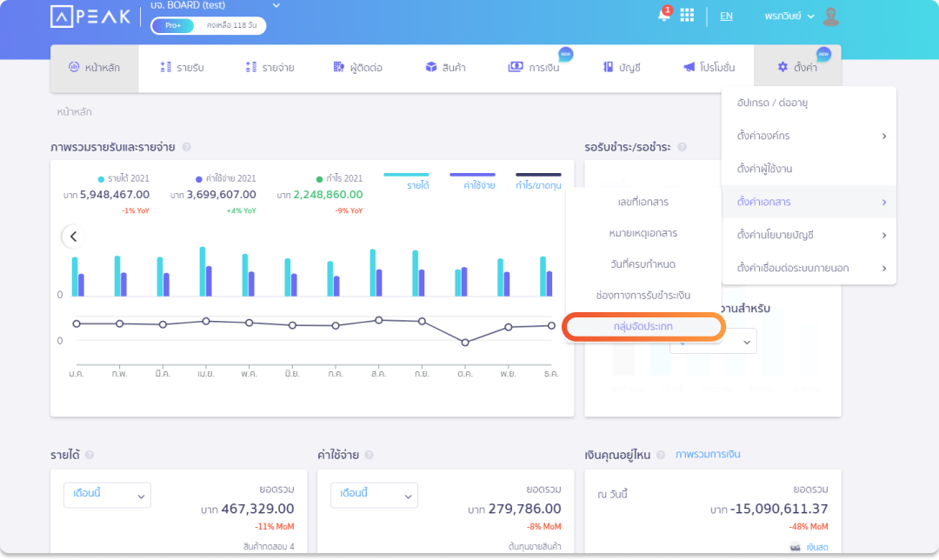Click the ต.ค. profit line data point

coord(465,343)
